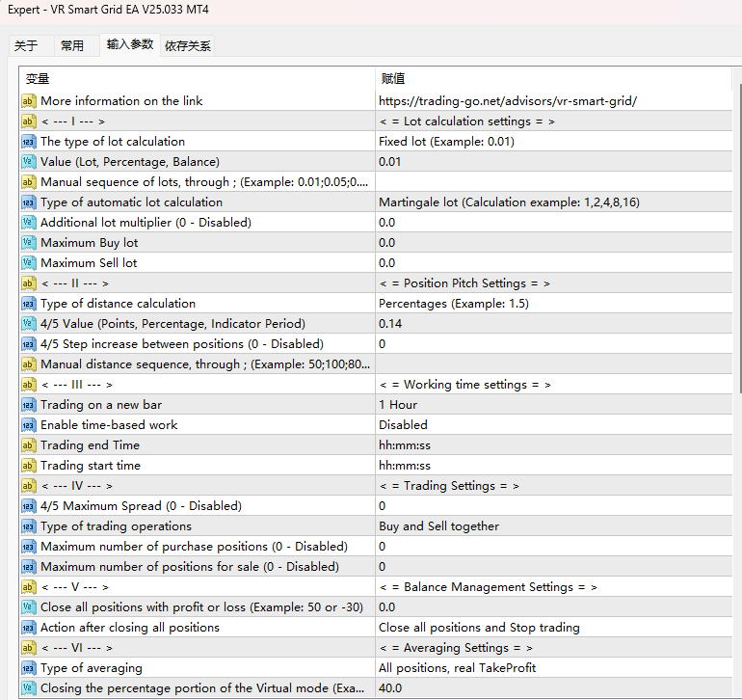This screenshot has width=742, height=700.
Task: Edit the Maximum Sell lot 0.0 value
Action: point(554,263)
